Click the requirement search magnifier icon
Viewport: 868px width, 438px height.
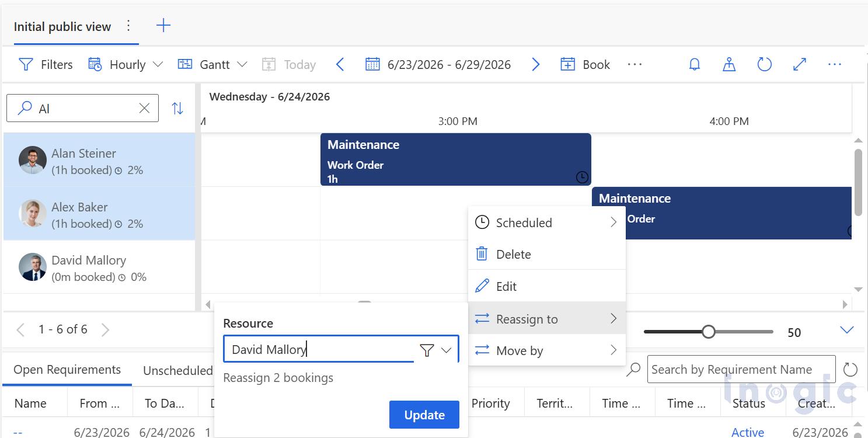click(633, 369)
